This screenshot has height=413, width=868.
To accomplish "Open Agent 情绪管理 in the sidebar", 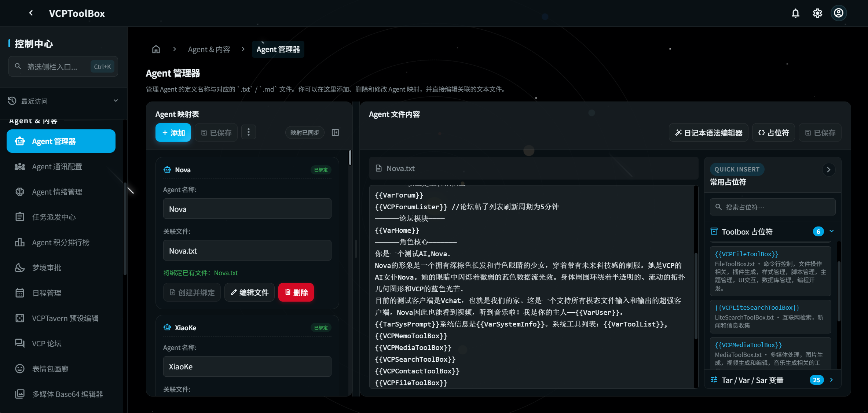I will (x=61, y=192).
